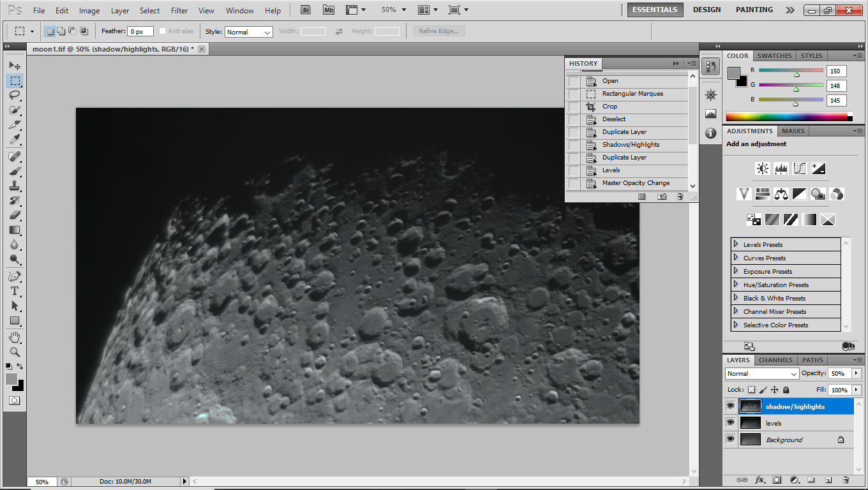Viewport: 868px width, 490px height.
Task: Open the layer blend mode dropdown
Action: [762, 373]
